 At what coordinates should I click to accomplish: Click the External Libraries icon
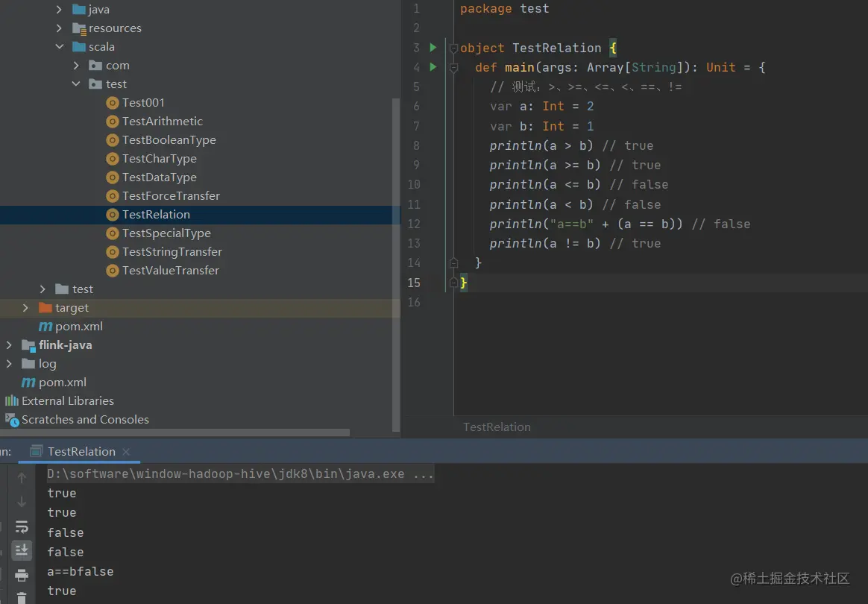[12, 400]
